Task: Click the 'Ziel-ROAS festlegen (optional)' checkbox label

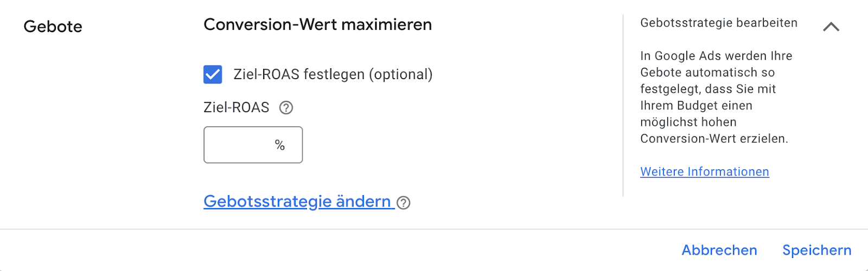Action: pyautogui.click(x=333, y=74)
